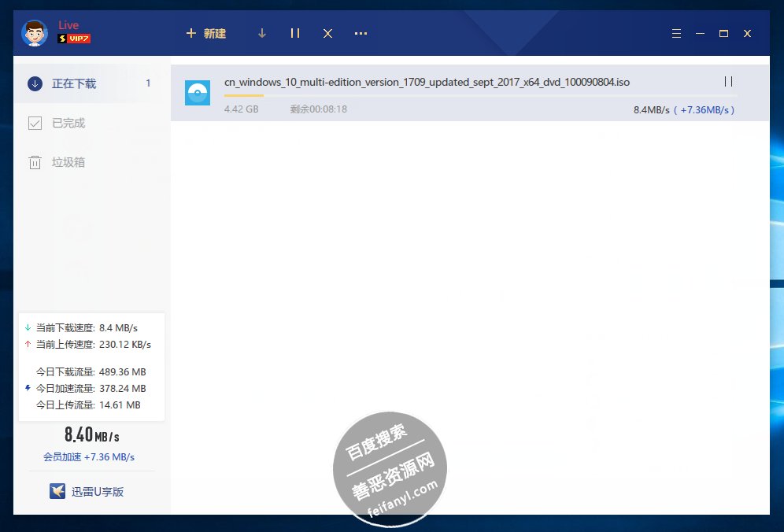Switch to the 已完成 completed tab
Image resolution: width=784 pixels, height=532 pixels.
(68, 123)
